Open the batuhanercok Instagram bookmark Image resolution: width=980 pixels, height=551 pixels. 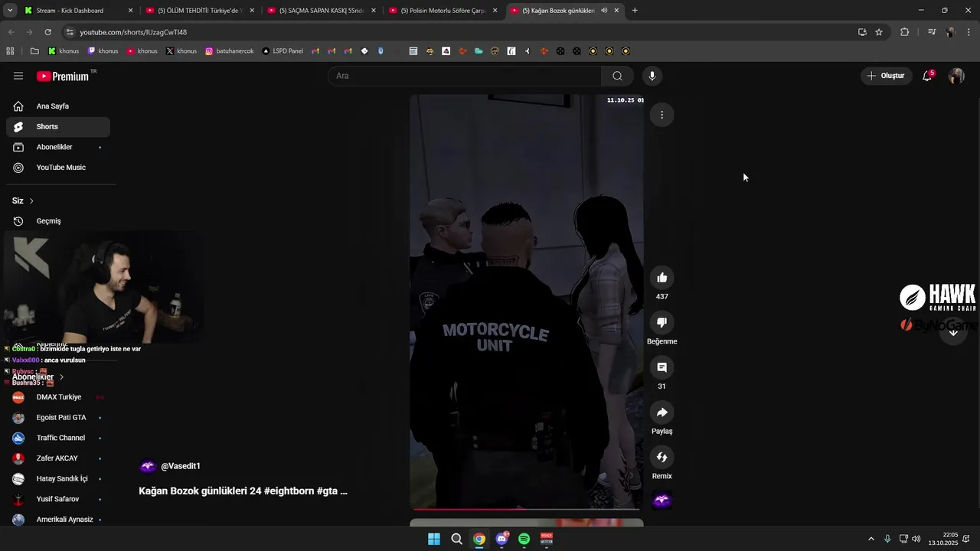(229, 51)
